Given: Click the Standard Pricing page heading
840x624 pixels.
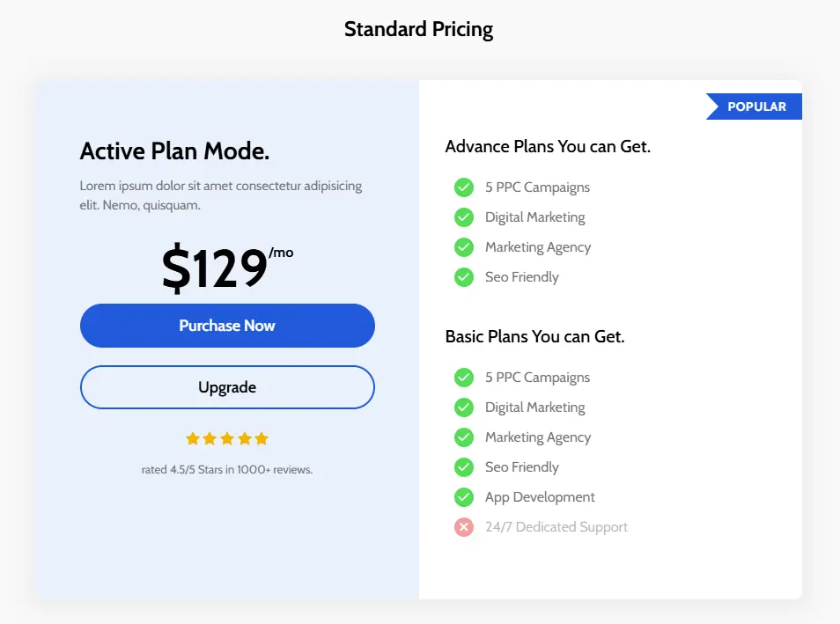Looking at the screenshot, I should click(418, 29).
